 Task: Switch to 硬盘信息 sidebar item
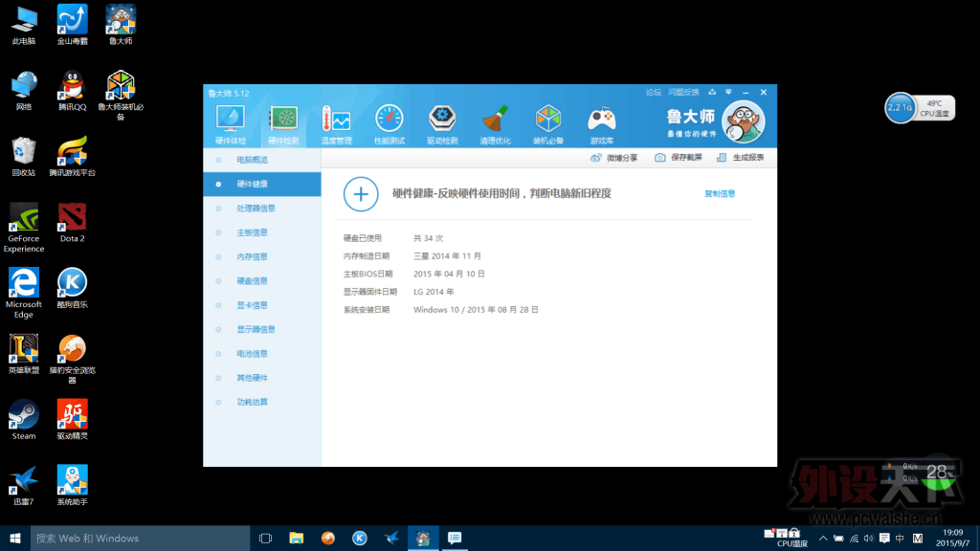252,281
